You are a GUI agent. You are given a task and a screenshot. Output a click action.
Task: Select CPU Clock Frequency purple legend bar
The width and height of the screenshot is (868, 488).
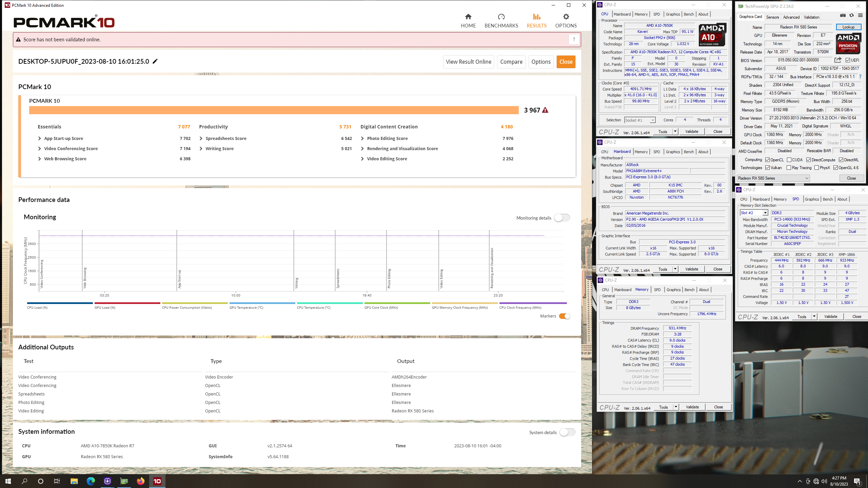click(x=533, y=303)
